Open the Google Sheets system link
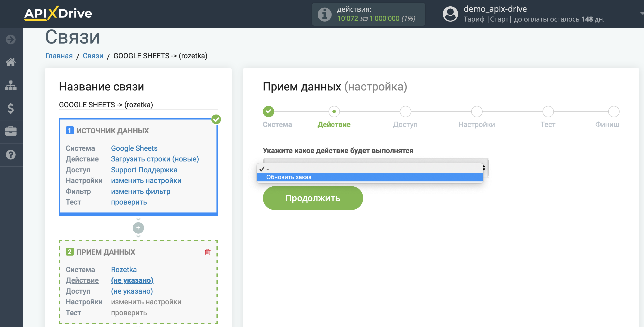The height and width of the screenshot is (327, 644). [134, 148]
